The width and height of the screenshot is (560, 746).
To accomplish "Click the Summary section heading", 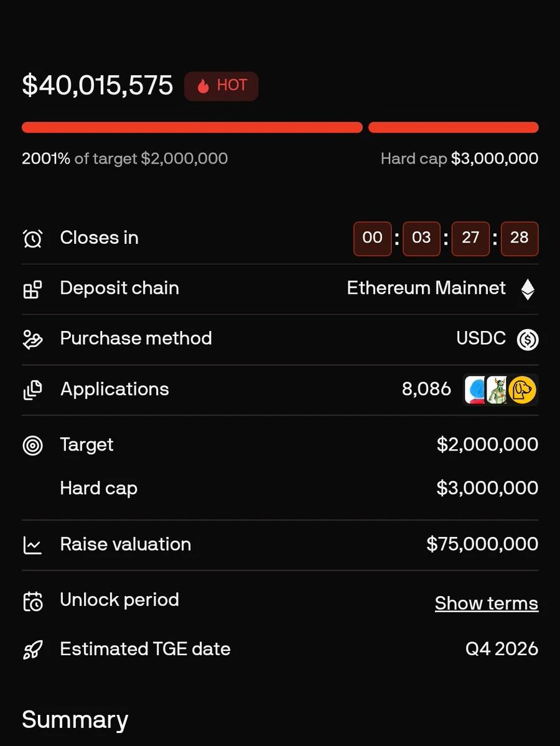I will [x=75, y=719].
